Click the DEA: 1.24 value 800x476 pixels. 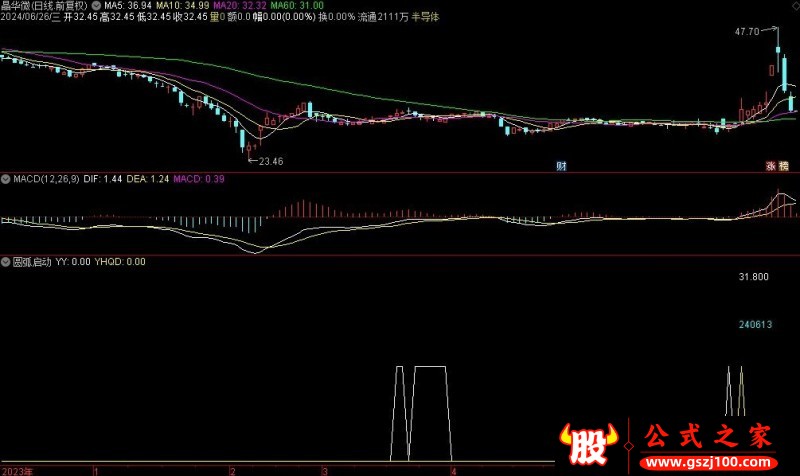(x=147, y=179)
